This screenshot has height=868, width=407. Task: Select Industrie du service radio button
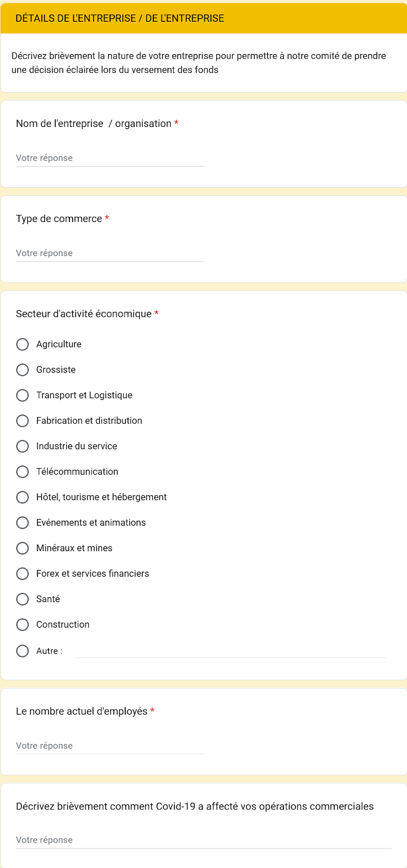(22, 446)
